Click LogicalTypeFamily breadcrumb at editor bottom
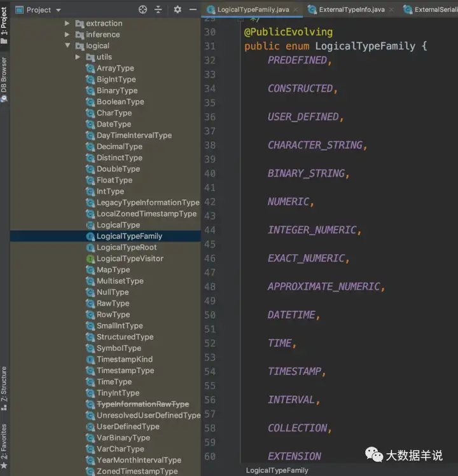The width and height of the screenshot is (458, 476). tap(277, 470)
